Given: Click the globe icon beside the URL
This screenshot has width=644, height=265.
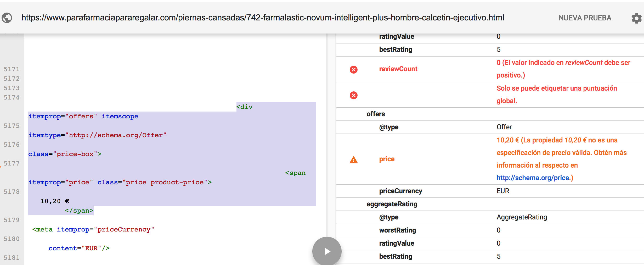Looking at the screenshot, I should pyautogui.click(x=7, y=18).
